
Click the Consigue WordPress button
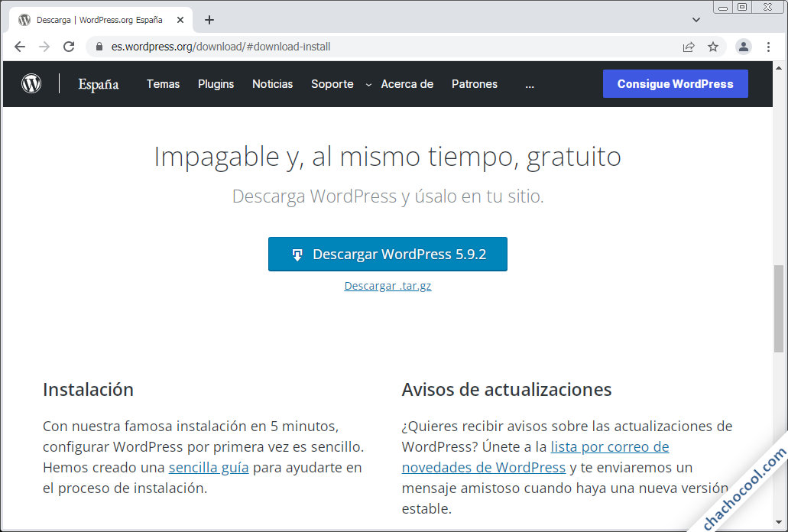point(676,84)
